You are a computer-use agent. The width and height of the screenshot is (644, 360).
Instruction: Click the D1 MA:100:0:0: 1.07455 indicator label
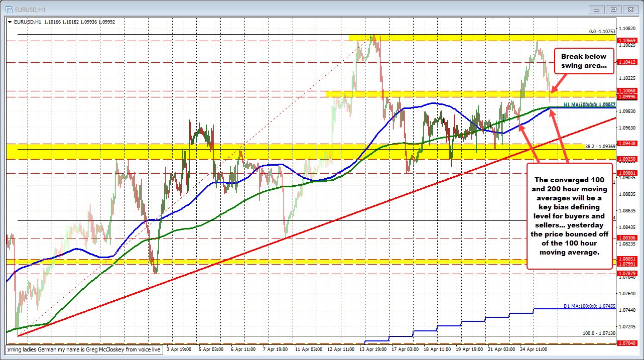(589, 306)
